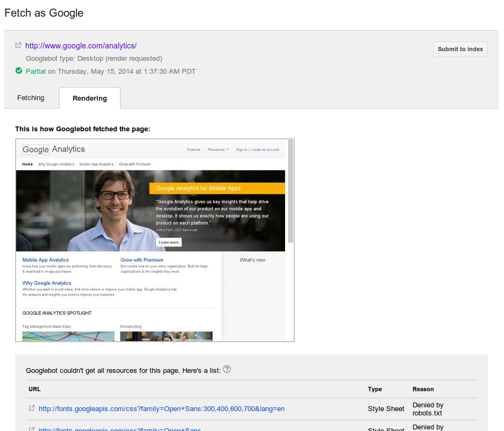Click Tag Management Made Easy thumbnail
504x431 pixels.
(x=68, y=336)
